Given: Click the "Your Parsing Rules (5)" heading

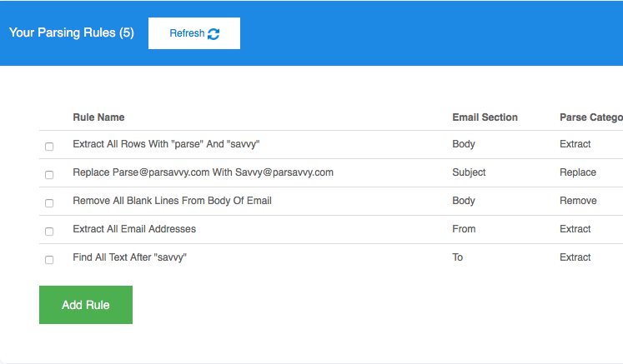Looking at the screenshot, I should (72, 32).
